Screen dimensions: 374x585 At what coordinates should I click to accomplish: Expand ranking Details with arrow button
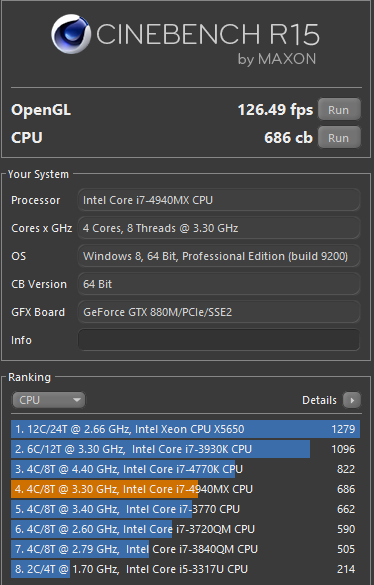click(352, 400)
